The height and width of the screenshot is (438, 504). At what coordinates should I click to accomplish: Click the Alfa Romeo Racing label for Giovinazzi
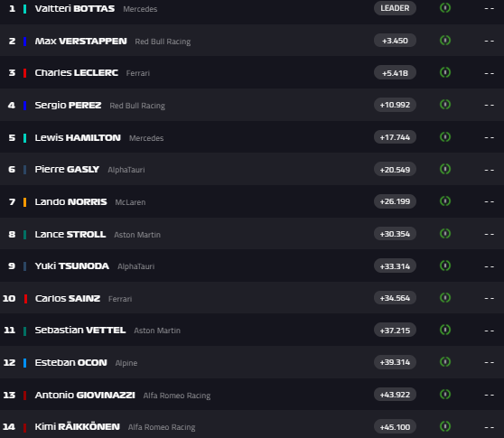click(x=177, y=396)
